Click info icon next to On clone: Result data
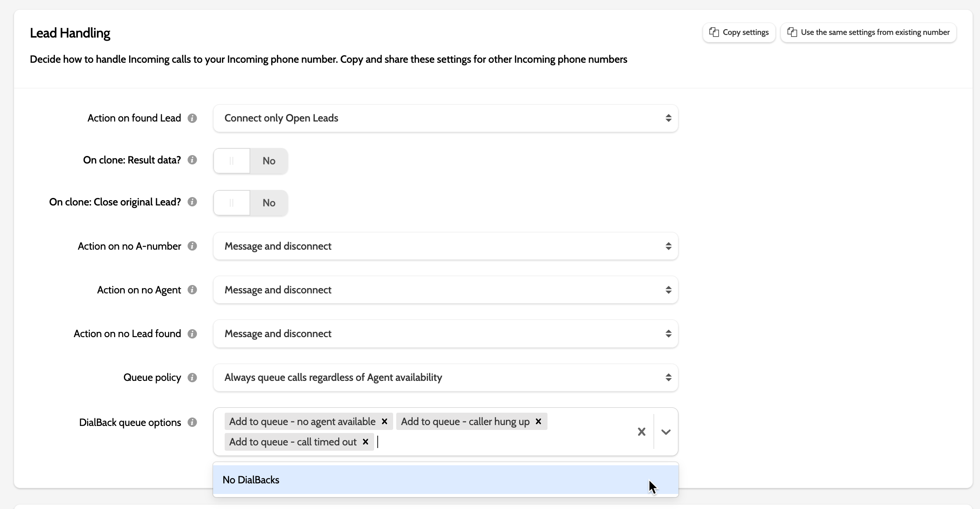980x509 pixels. tap(192, 160)
